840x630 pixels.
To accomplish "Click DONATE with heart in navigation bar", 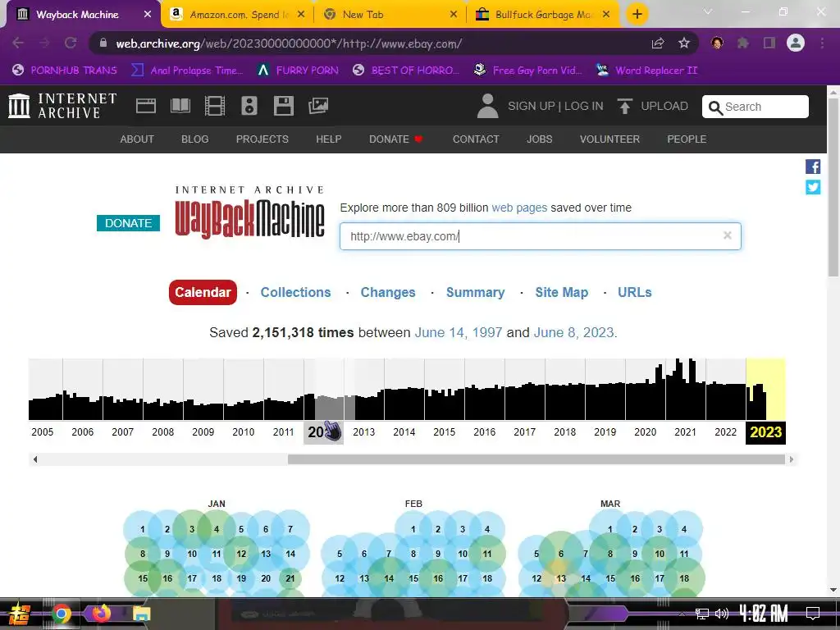I will coord(396,139).
